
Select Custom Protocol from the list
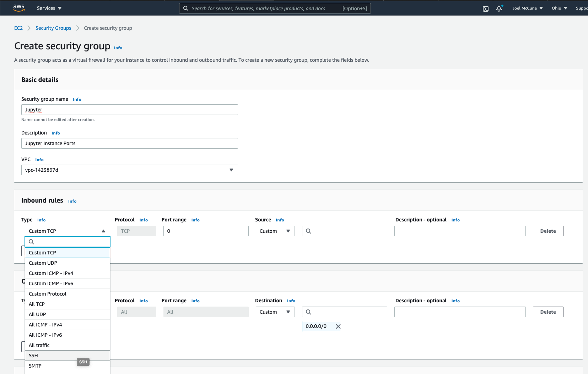pyautogui.click(x=68, y=294)
